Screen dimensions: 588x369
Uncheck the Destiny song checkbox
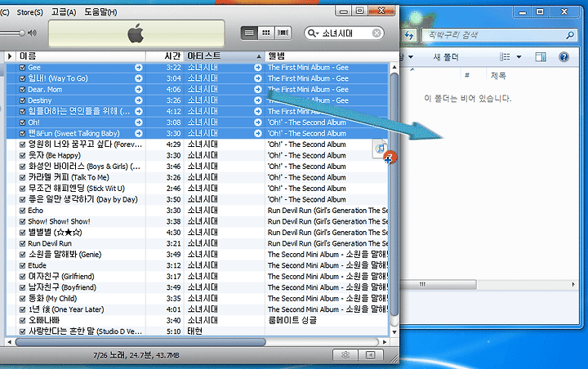pos(23,100)
